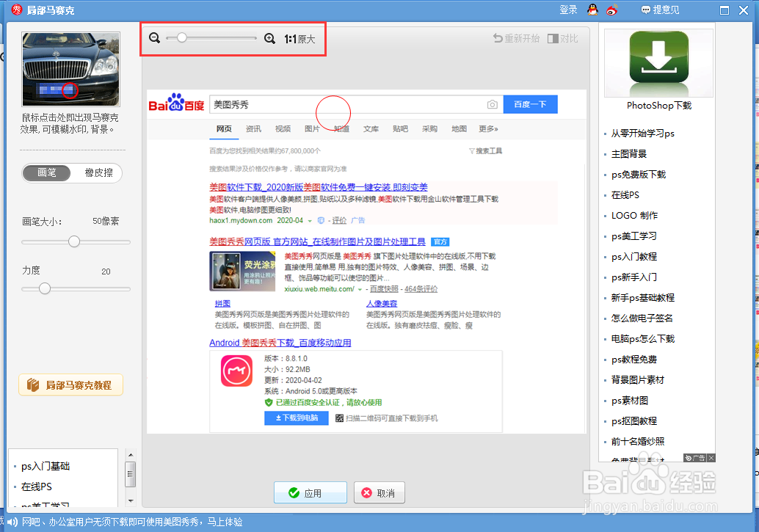Reset view with 1:1原大 button
Screen dimensions: 759x532
299,39
